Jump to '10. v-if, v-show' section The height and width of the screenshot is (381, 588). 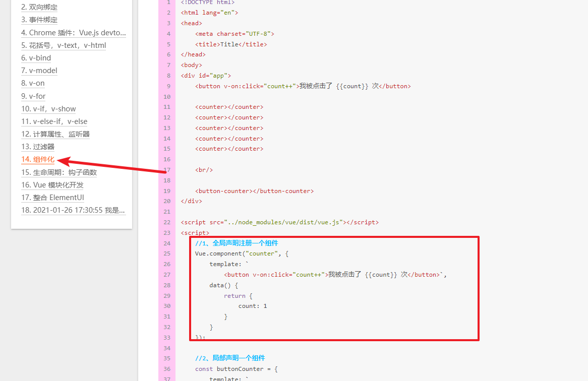point(49,109)
